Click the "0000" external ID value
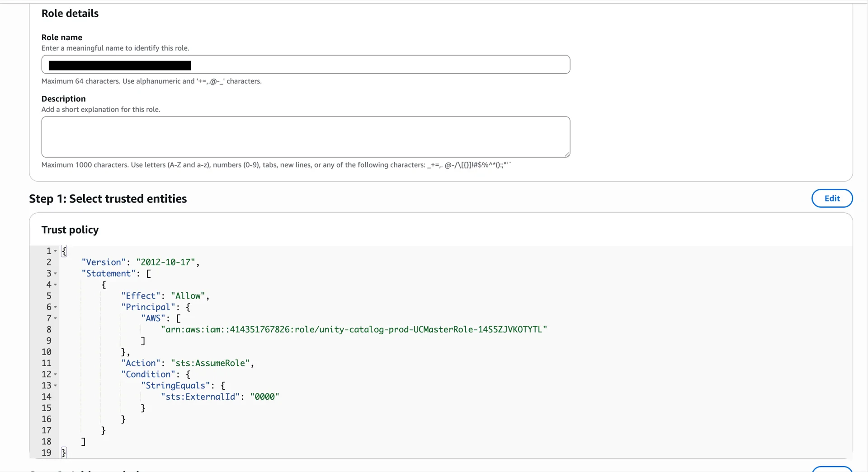Viewport: 868px width, 472px height. [265, 397]
